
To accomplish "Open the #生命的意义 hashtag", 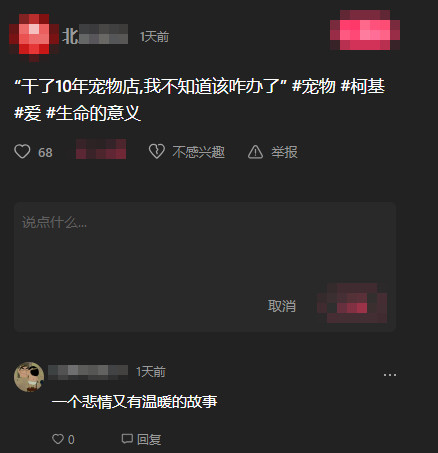I will pos(93,113).
